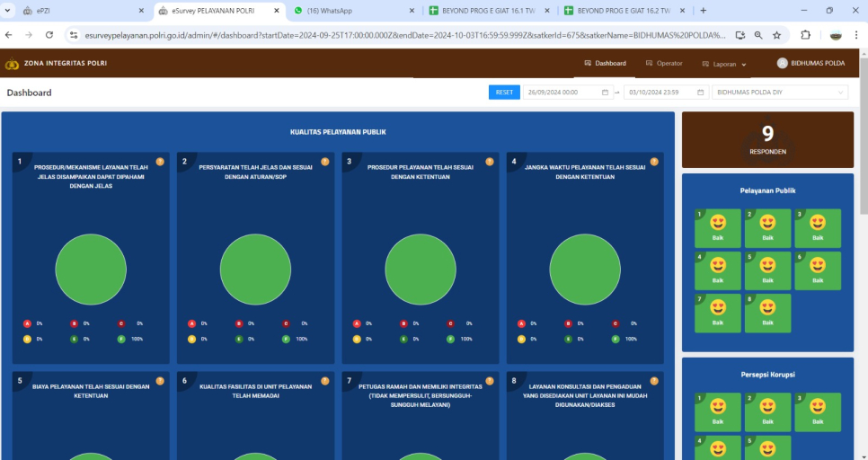Image resolution: width=868 pixels, height=460 pixels.
Task: Switch to the WhatsApp browser tab
Action: tap(352, 11)
